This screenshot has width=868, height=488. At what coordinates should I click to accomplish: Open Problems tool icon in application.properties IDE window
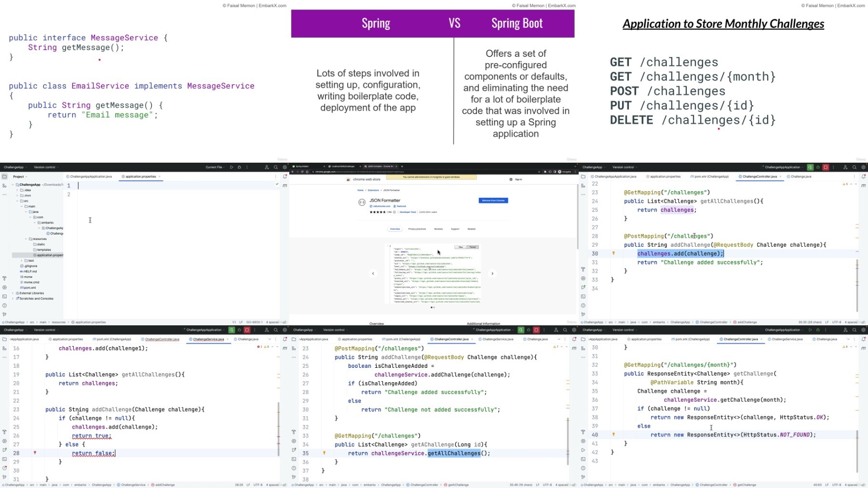click(x=4, y=306)
